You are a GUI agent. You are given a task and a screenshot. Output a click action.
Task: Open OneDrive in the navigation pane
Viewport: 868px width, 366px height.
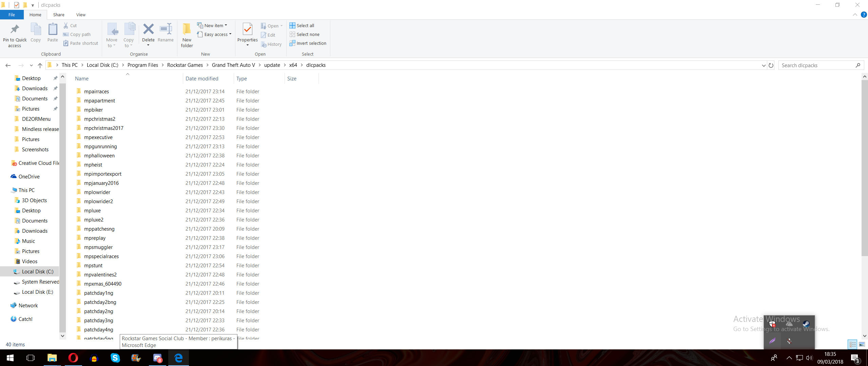click(x=29, y=176)
